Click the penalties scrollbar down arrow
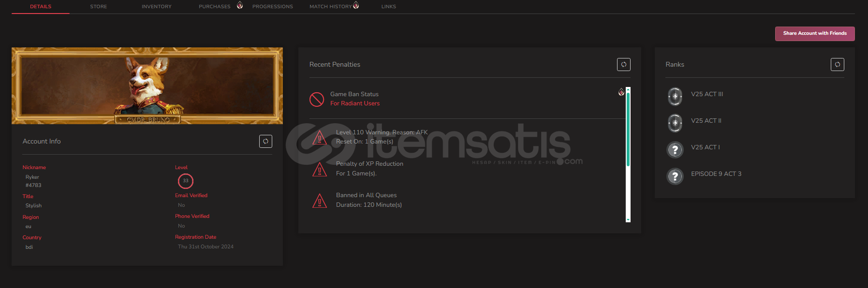 click(628, 220)
